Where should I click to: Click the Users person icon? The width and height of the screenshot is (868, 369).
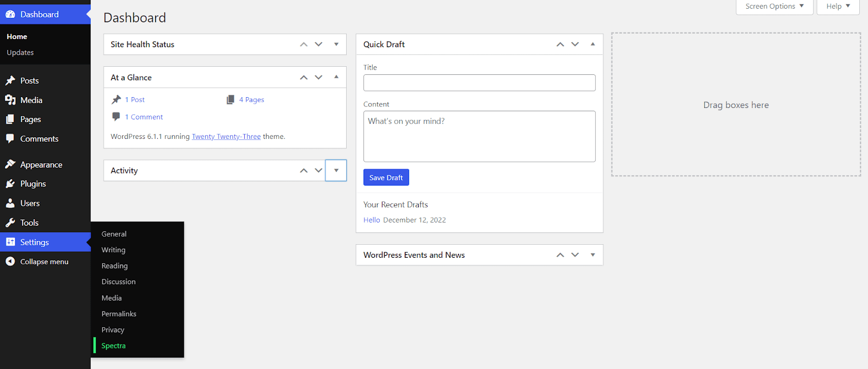(10, 203)
